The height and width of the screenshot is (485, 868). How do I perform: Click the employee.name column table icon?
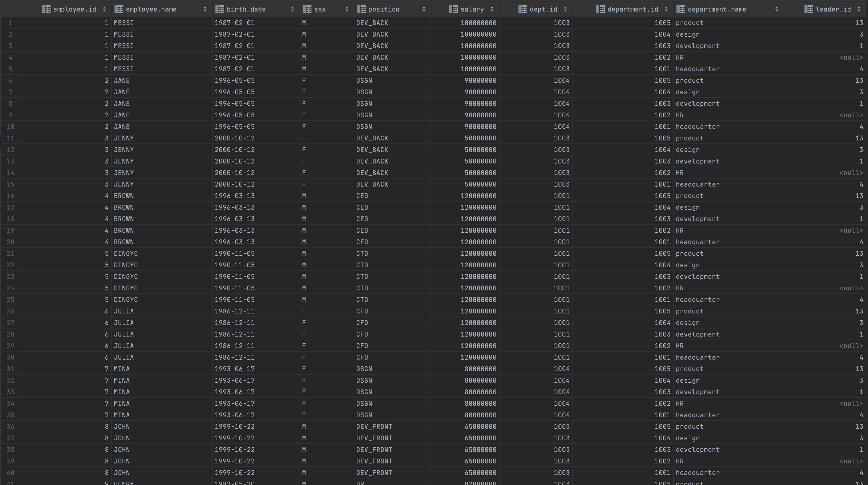[x=119, y=9]
